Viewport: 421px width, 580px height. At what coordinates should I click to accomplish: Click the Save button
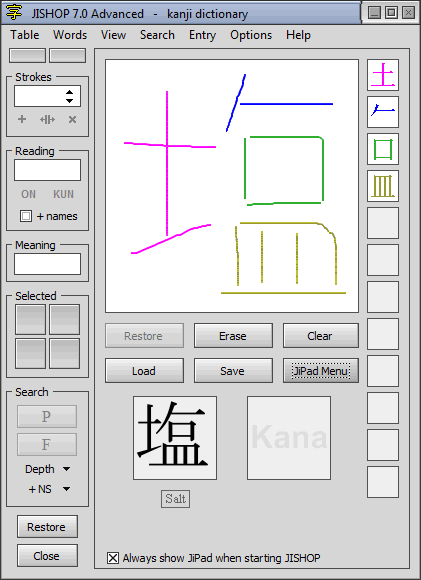pos(233,370)
